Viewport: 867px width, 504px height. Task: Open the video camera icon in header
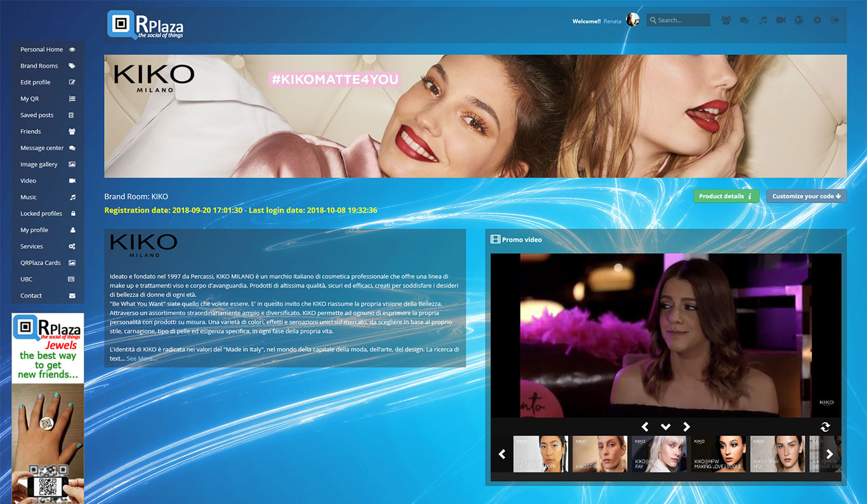click(x=781, y=20)
